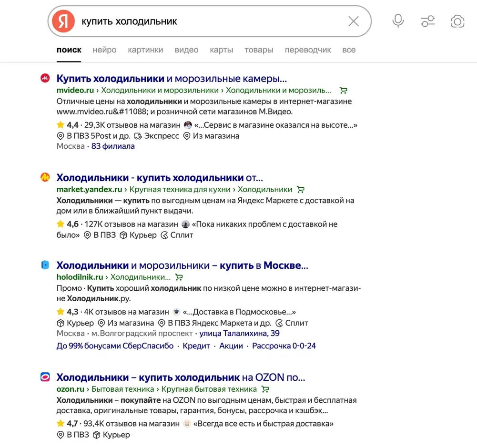Click the «Рассрочка 0-0-24» sitelink
This screenshot has height=448, width=477.
pyautogui.click(x=284, y=346)
